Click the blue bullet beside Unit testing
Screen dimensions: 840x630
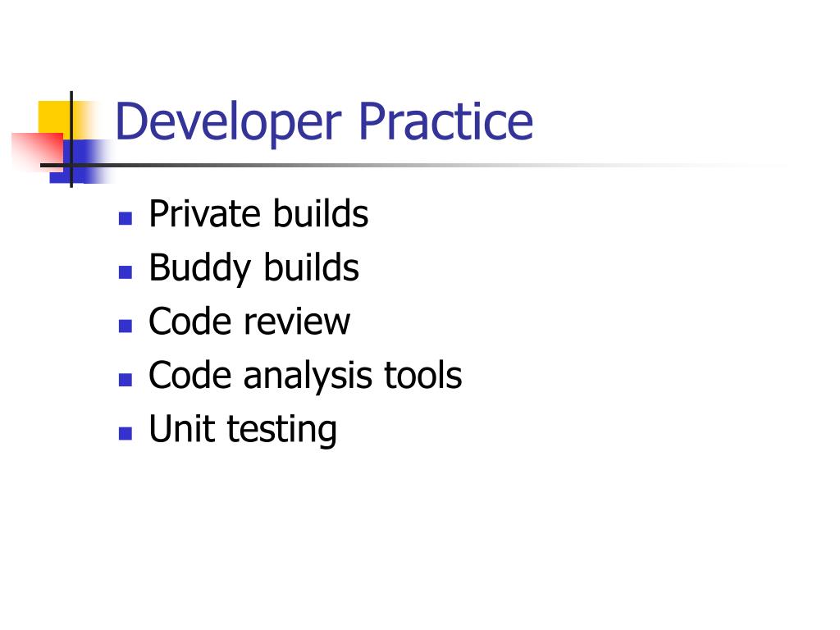(126, 433)
